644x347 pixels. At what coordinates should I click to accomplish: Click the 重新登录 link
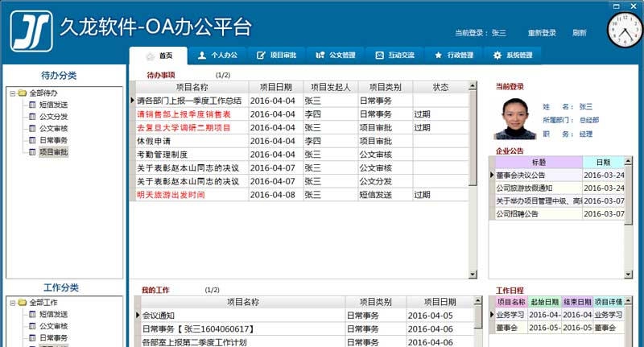(542, 33)
